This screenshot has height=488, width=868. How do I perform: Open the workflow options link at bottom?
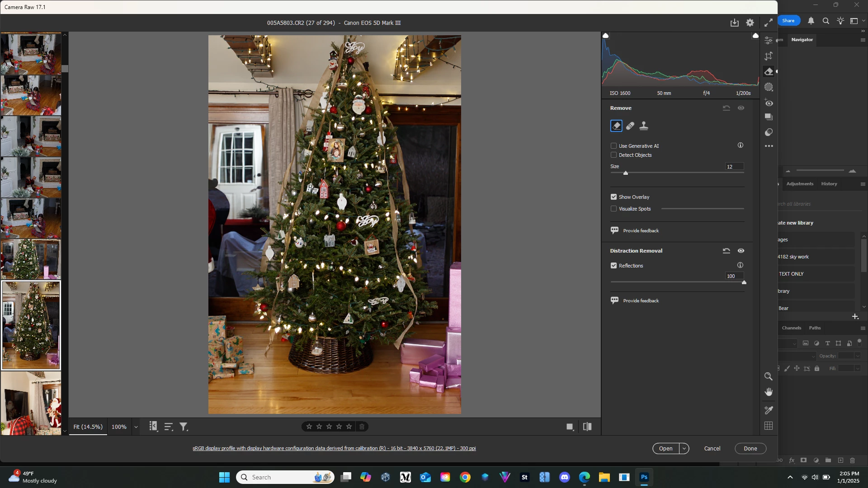click(334, 449)
